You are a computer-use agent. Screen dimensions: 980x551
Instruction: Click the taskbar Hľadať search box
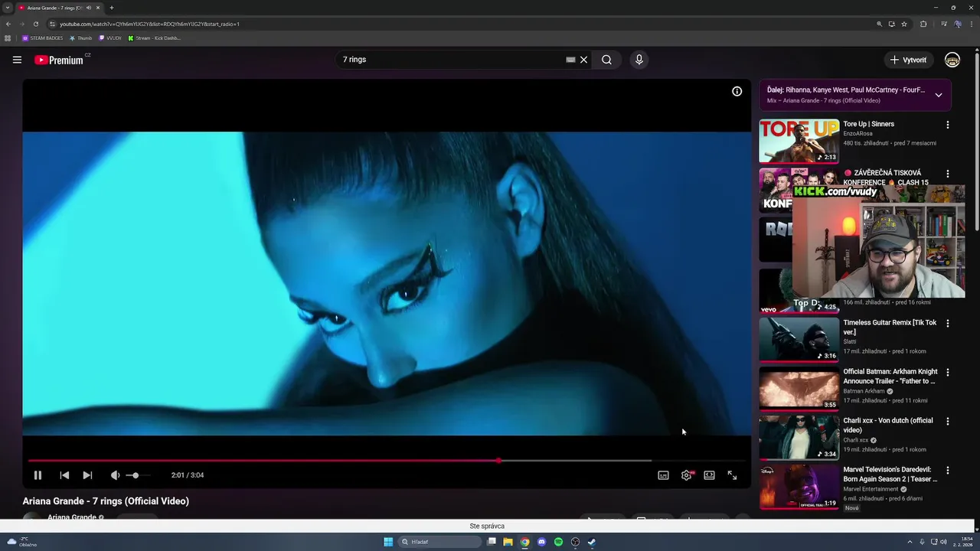tap(440, 542)
